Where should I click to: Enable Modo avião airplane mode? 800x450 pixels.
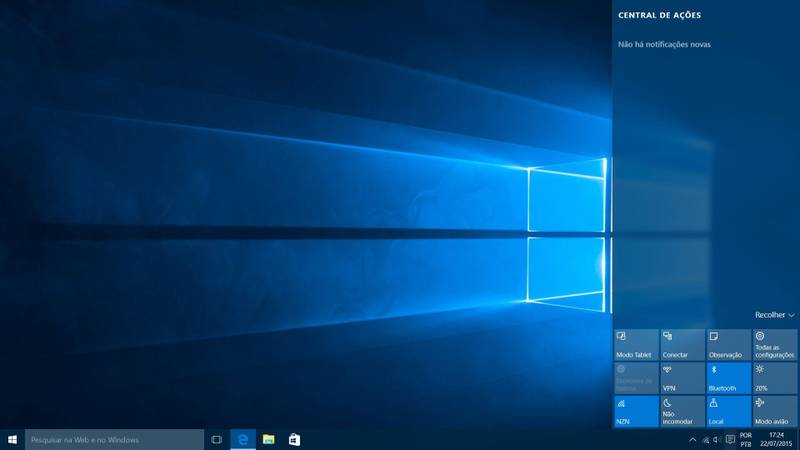(x=775, y=411)
